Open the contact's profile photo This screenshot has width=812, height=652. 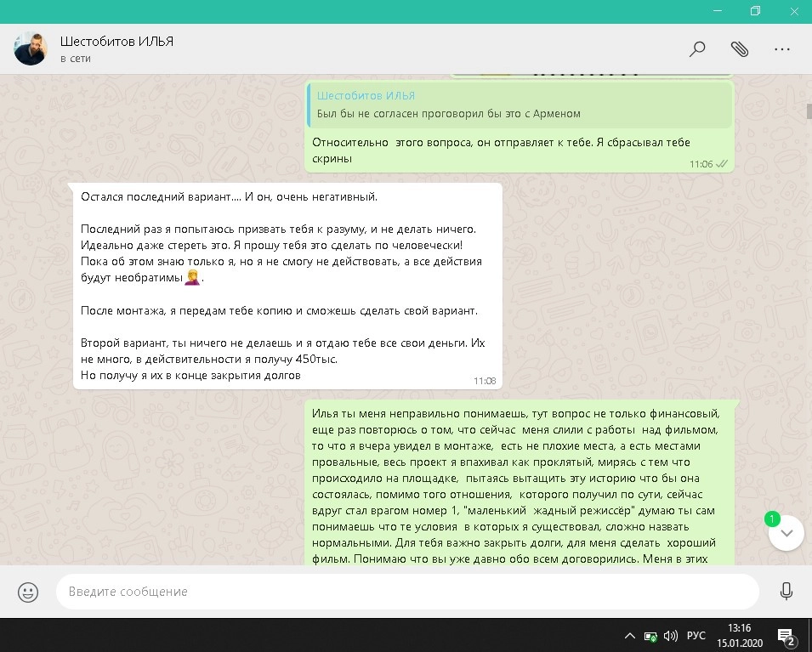pyautogui.click(x=31, y=49)
